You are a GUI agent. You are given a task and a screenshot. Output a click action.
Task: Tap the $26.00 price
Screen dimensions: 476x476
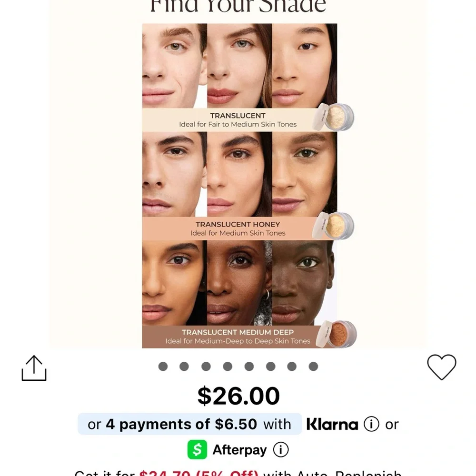238,396
